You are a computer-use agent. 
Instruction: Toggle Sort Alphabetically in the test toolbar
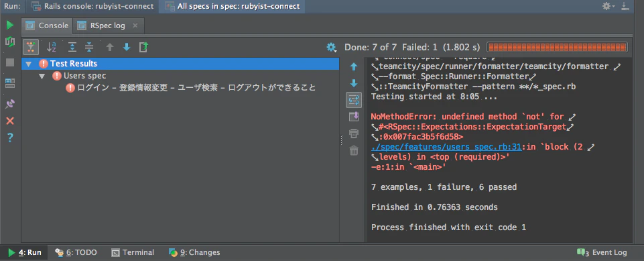(52, 47)
